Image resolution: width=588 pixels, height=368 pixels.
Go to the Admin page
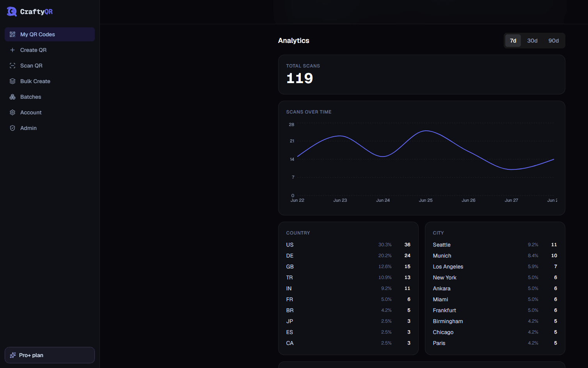click(x=50, y=128)
